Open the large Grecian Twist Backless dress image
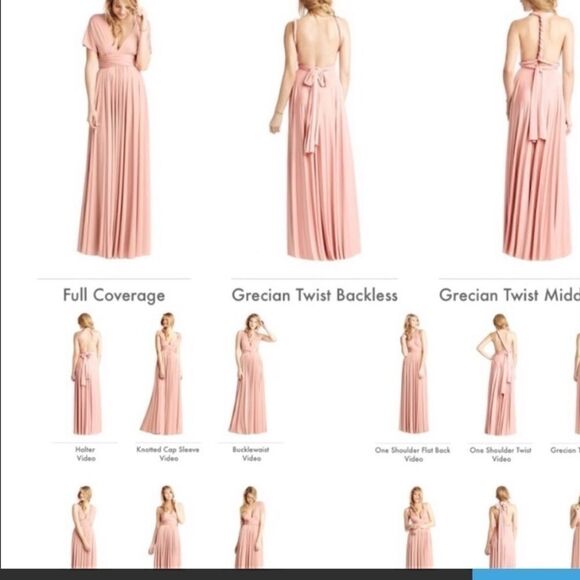The height and width of the screenshot is (580, 580). (315, 129)
